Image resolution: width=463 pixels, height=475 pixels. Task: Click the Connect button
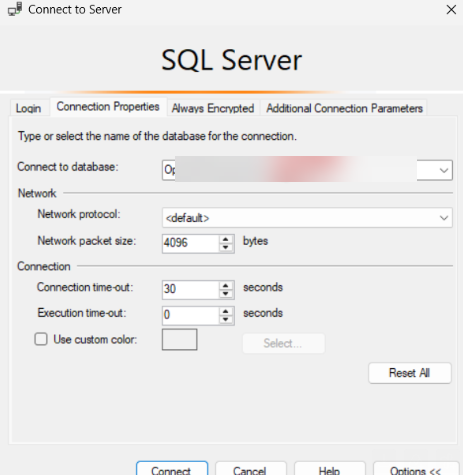pyautogui.click(x=172, y=469)
